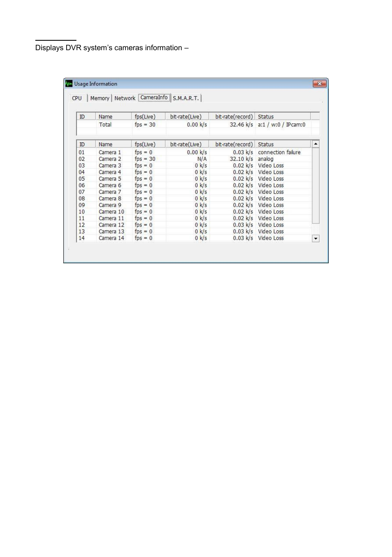Select the Camera 8 row

tap(194, 198)
